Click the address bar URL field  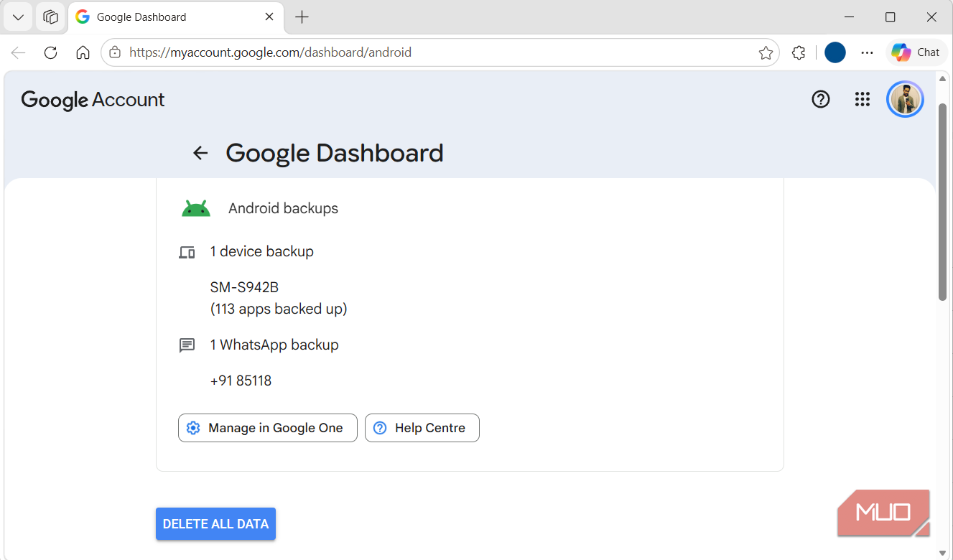[x=440, y=52]
